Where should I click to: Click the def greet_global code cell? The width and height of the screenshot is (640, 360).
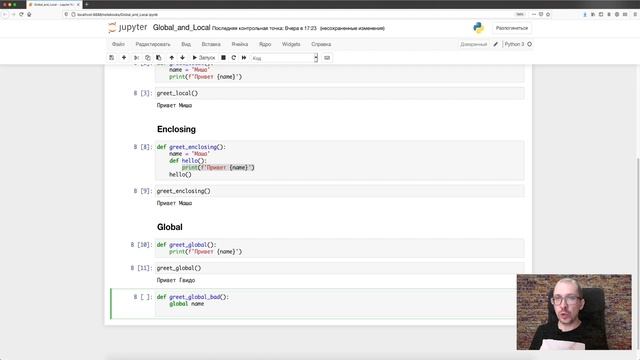point(340,248)
